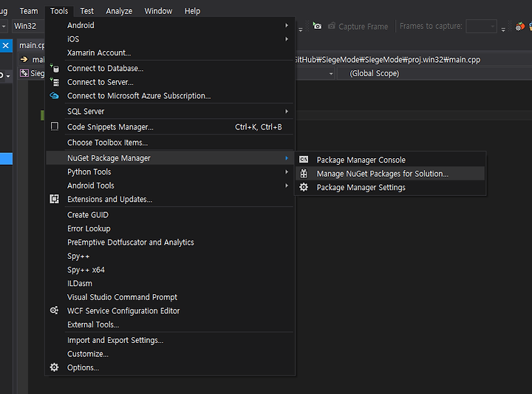Viewport: 532px width, 394px height.
Task: Click Manage NuGet Packages icon
Action: tap(304, 174)
